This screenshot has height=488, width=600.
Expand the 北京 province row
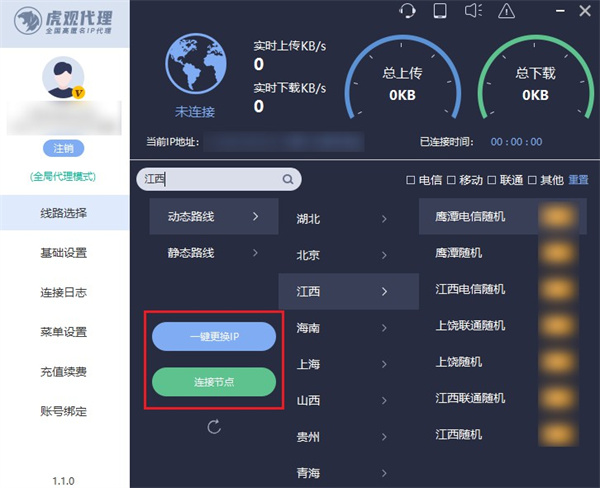(x=349, y=255)
